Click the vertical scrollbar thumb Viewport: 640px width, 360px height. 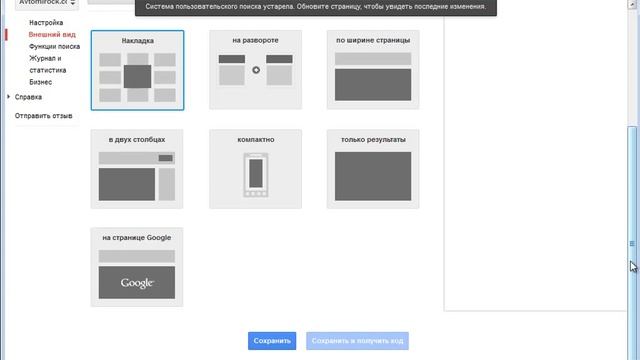click(632, 243)
